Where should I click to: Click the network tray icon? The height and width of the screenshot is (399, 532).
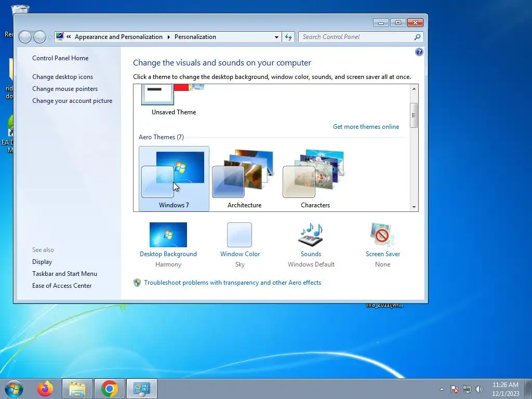(x=467, y=389)
